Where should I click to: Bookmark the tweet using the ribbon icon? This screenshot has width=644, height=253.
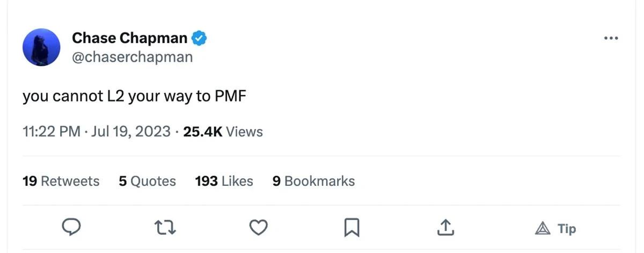click(x=352, y=228)
